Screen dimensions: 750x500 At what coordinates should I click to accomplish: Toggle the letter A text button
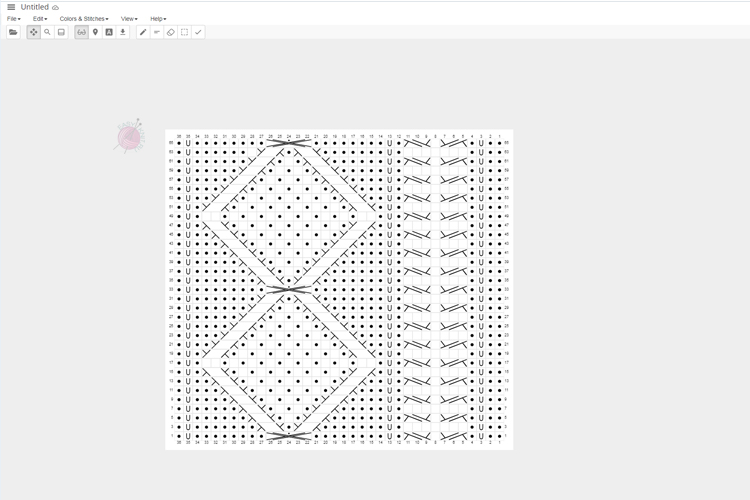pos(109,32)
